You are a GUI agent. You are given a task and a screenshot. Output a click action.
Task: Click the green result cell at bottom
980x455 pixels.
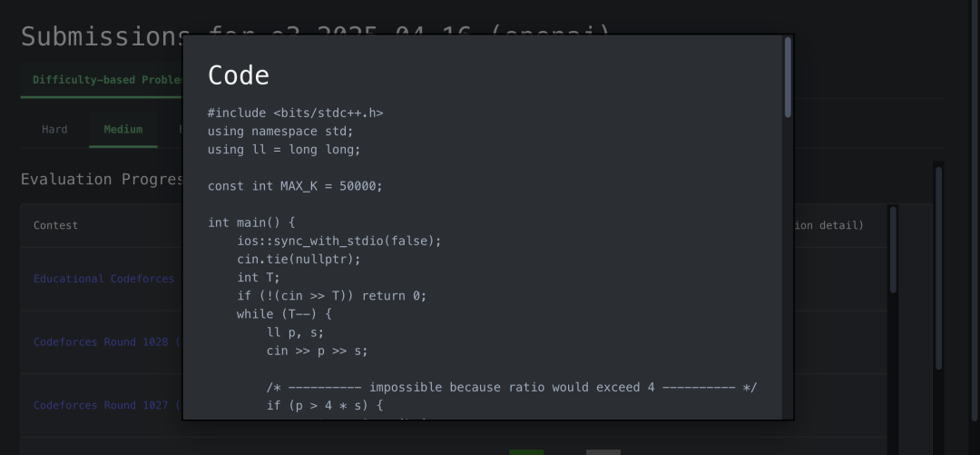(526, 452)
